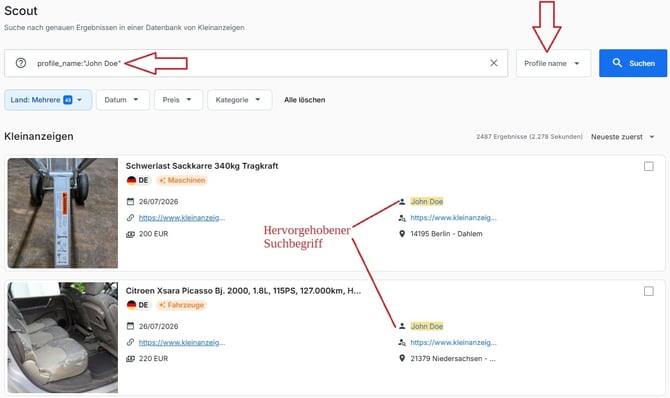Click the location pin beside 21379 Niedersachsen

point(402,358)
